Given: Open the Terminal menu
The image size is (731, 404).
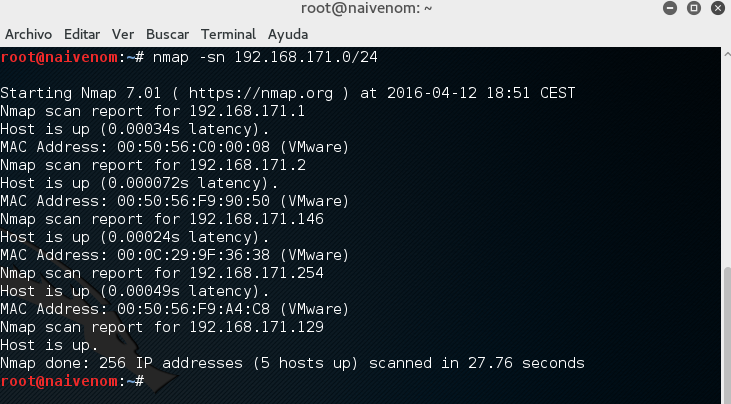Looking at the screenshot, I should point(228,34).
